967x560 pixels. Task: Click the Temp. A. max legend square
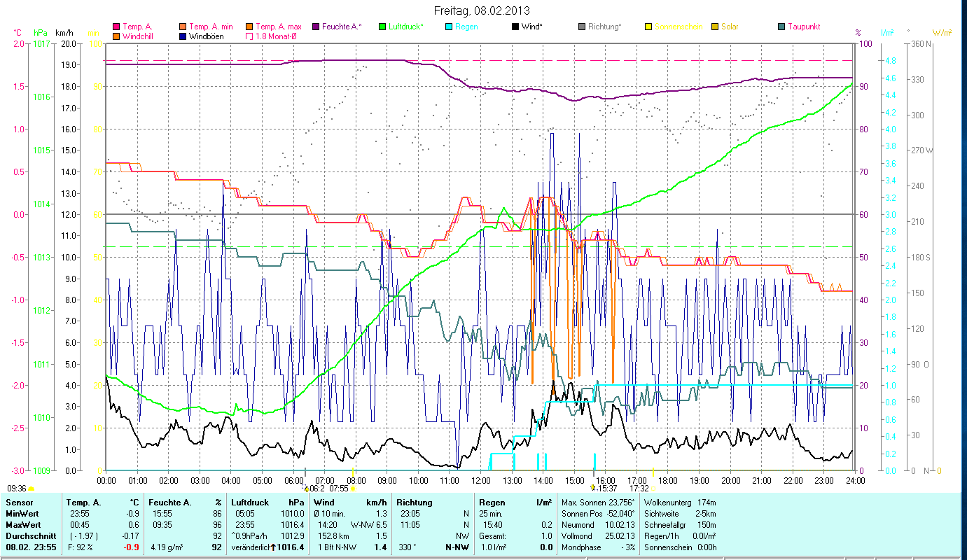point(250,27)
